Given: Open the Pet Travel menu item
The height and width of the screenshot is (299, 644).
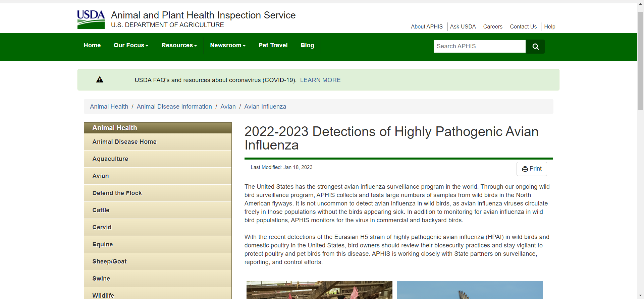Looking at the screenshot, I should click(273, 45).
